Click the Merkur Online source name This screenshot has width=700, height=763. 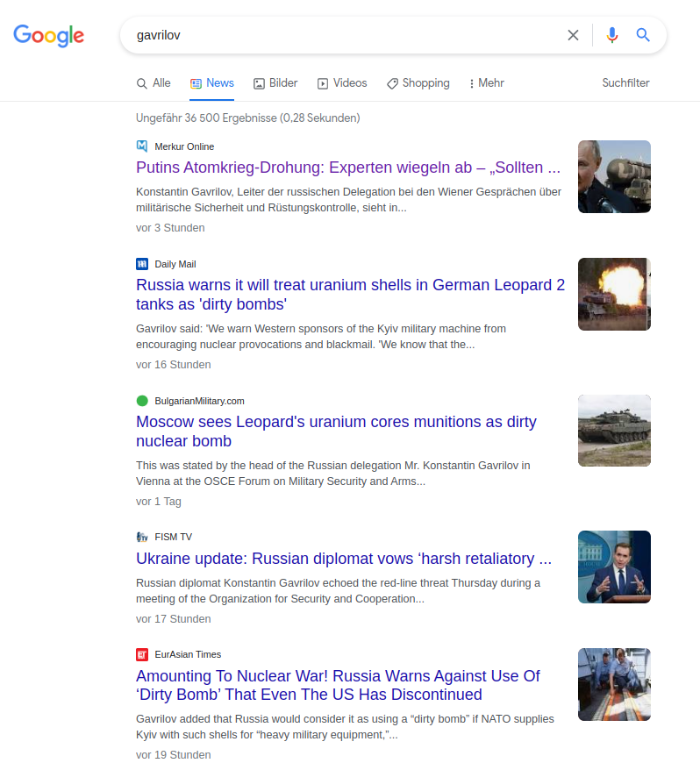click(x=184, y=146)
